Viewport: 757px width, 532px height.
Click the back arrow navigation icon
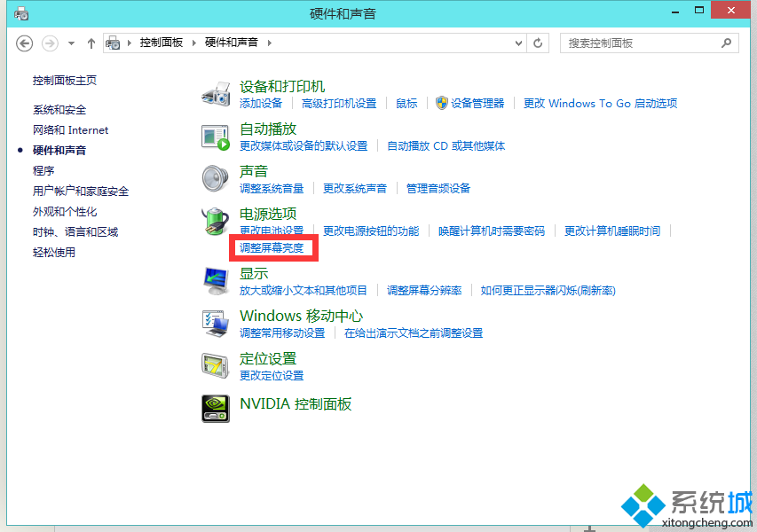pyautogui.click(x=24, y=43)
